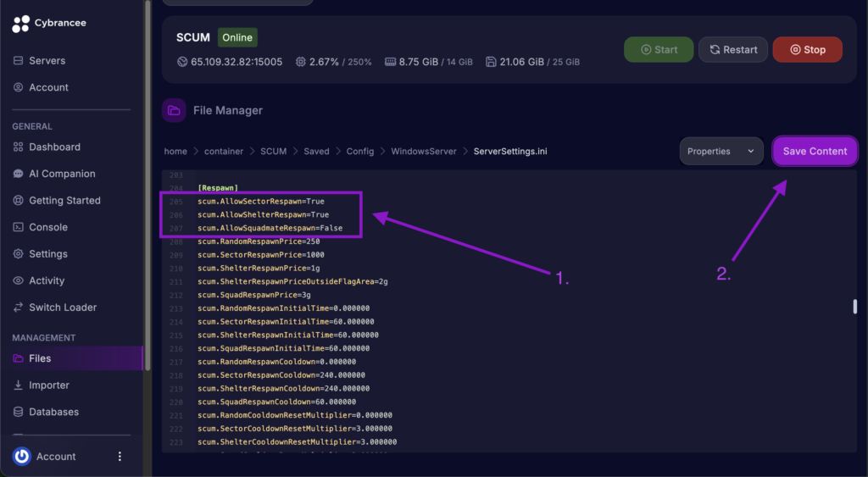Navigate to the Saved breadcrumb folder
Image resolution: width=868 pixels, height=477 pixels.
pos(316,151)
